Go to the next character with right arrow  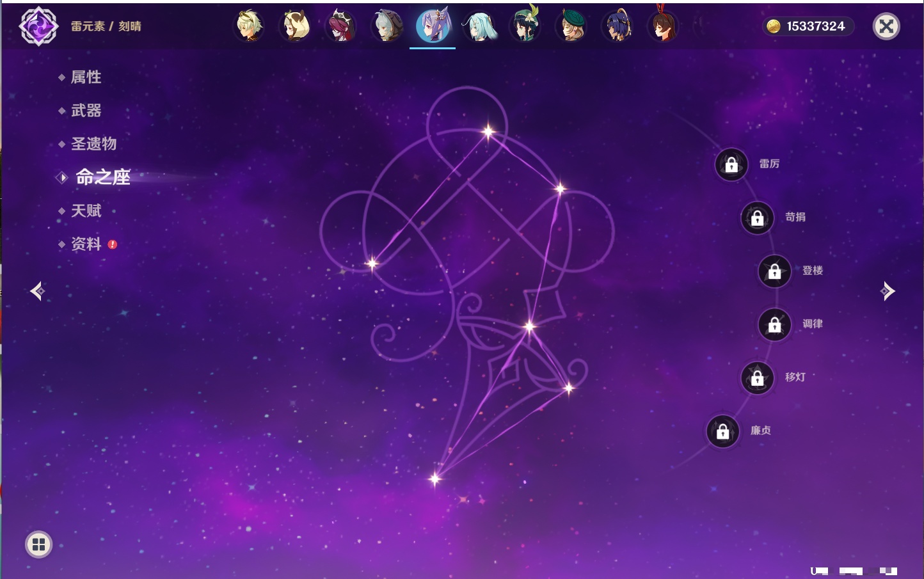888,291
